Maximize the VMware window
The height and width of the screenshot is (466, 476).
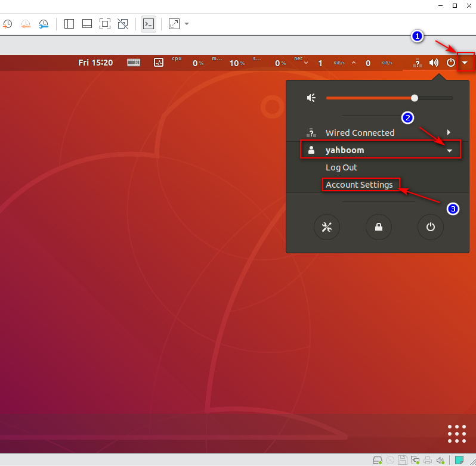coord(455,6)
